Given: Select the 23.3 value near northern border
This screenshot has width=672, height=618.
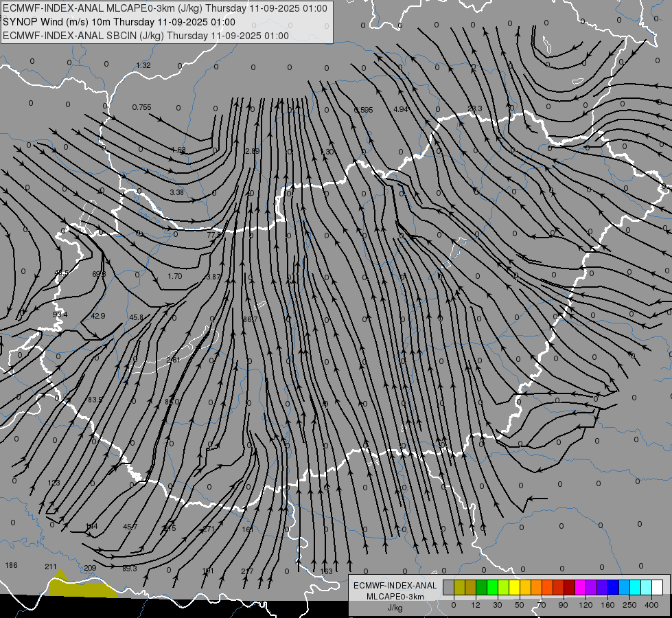Looking at the screenshot, I should pos(475,108).
